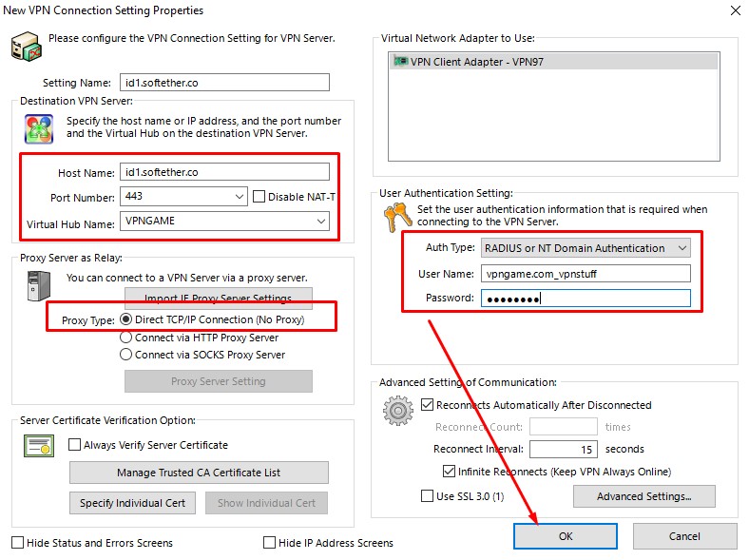Close the VPN Connection Setting Properties window

(x=736, y=10)
